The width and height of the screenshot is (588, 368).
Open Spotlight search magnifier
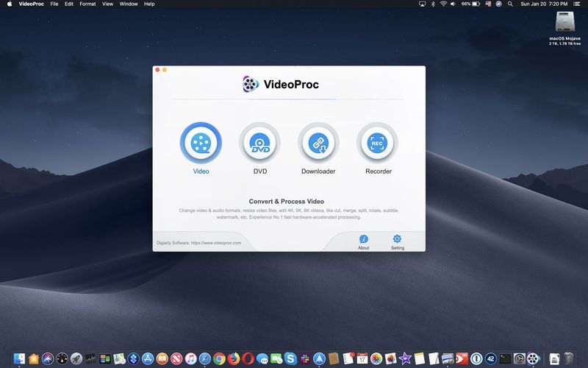pyautogui.click(x=510, y=4)
